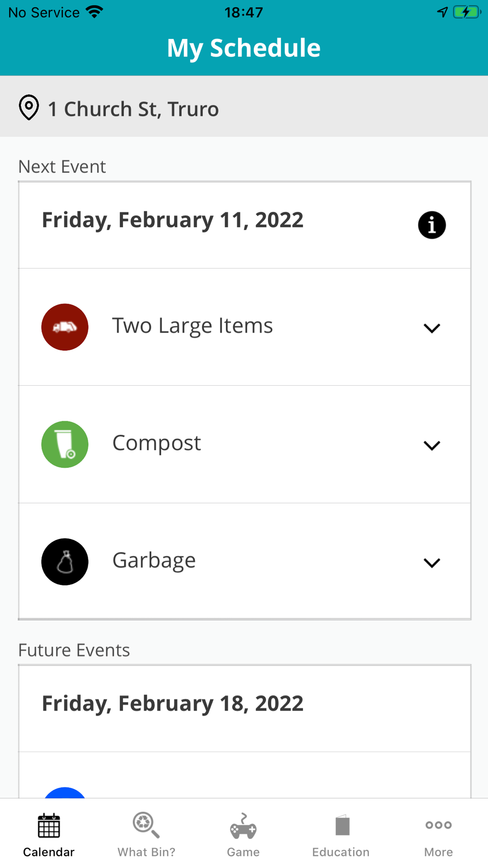Expand the Compost chevron
488x868 pixels.
pos(432,445)
